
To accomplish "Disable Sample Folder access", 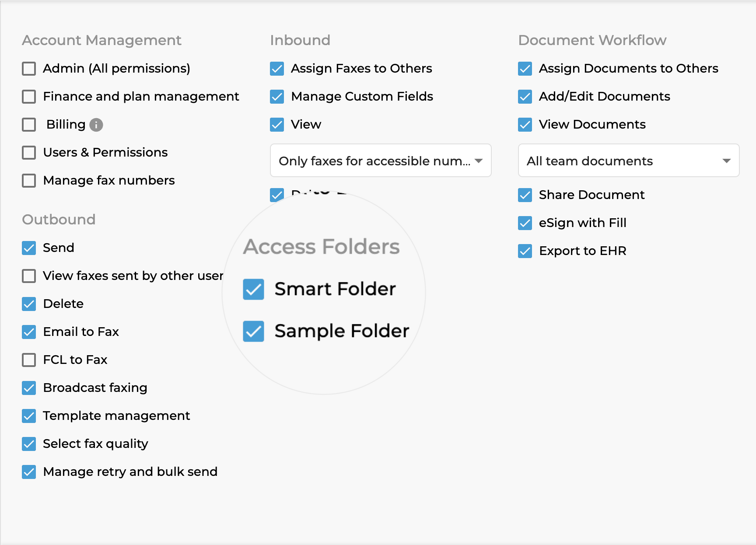I will point(253,331).
